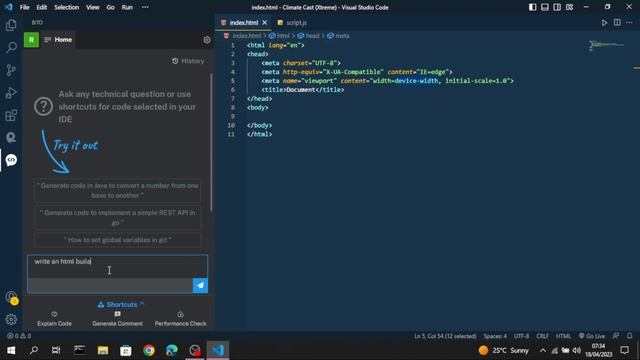
Task: Open Manage settings gear in activity bar
Action: [x=11, y=320]
